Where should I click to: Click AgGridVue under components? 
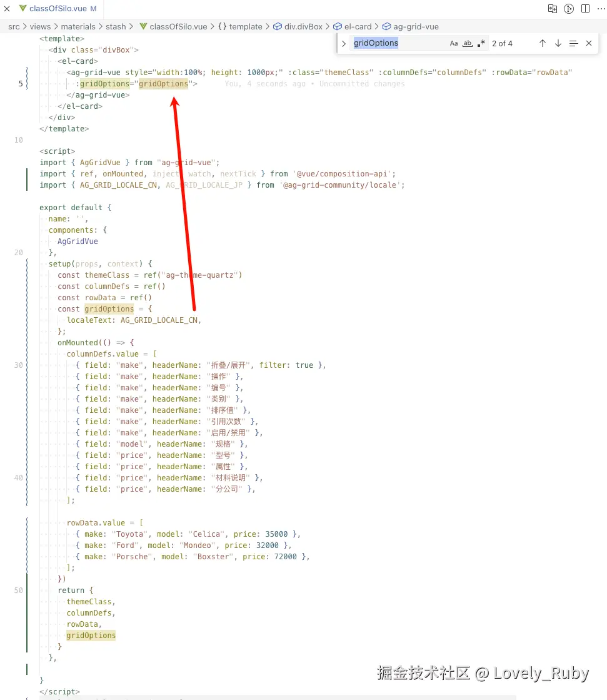78,241
